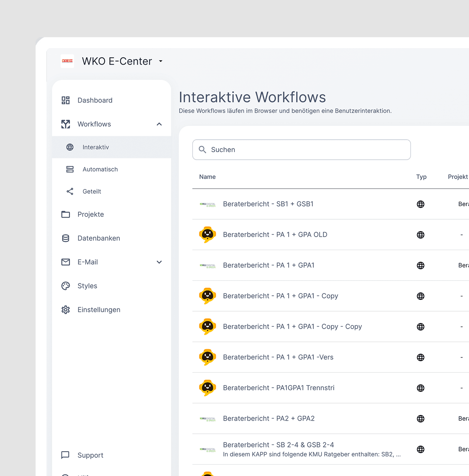
Task: Open workflow Beraterbericht - PA2 + GPA2
Action: click(x=269, y=419)
